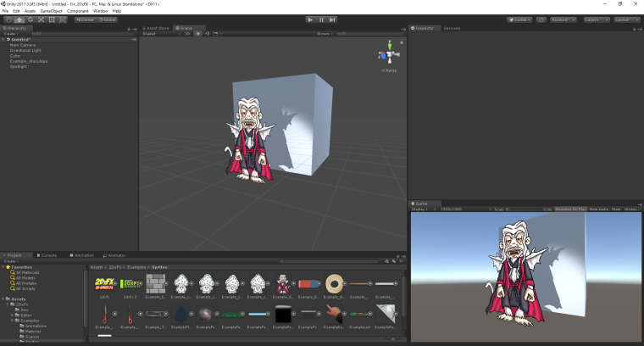Select the 2dxfx logo sprite thumbnail
644x346 pixels.
pyautogui.click(x=105, y=284)
